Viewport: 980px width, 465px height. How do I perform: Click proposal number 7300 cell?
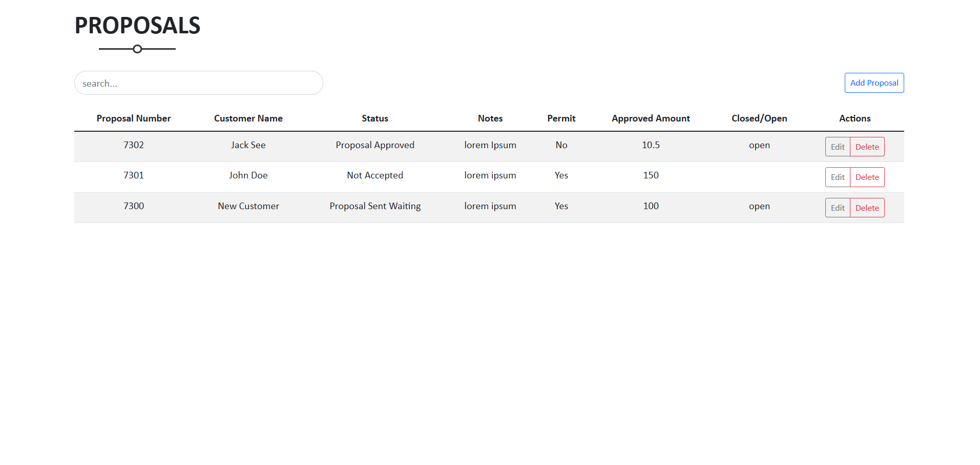tap(134, 206)
